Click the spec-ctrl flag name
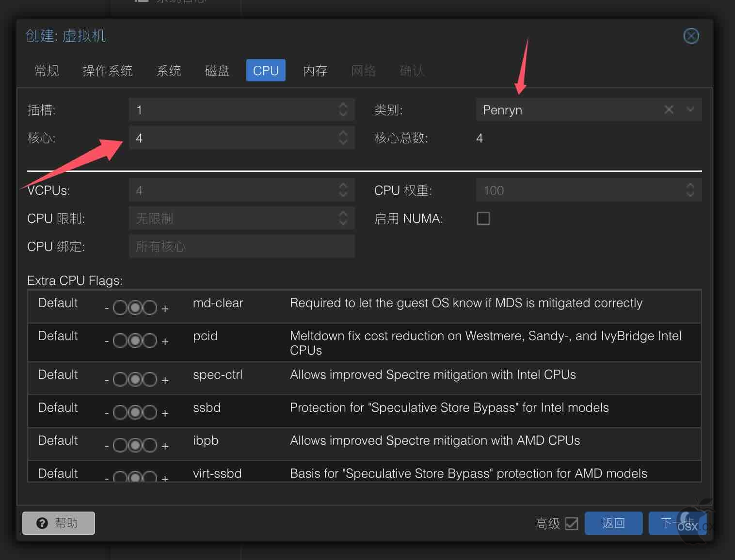The width and height of the screenshot is (735, 560). tap(217, 374)
